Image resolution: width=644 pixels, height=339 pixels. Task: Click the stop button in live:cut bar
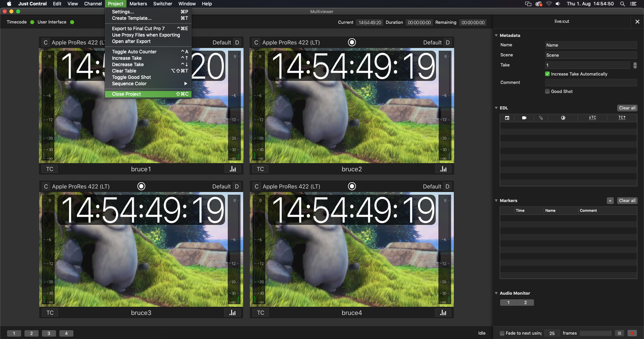tap(620, 333)
